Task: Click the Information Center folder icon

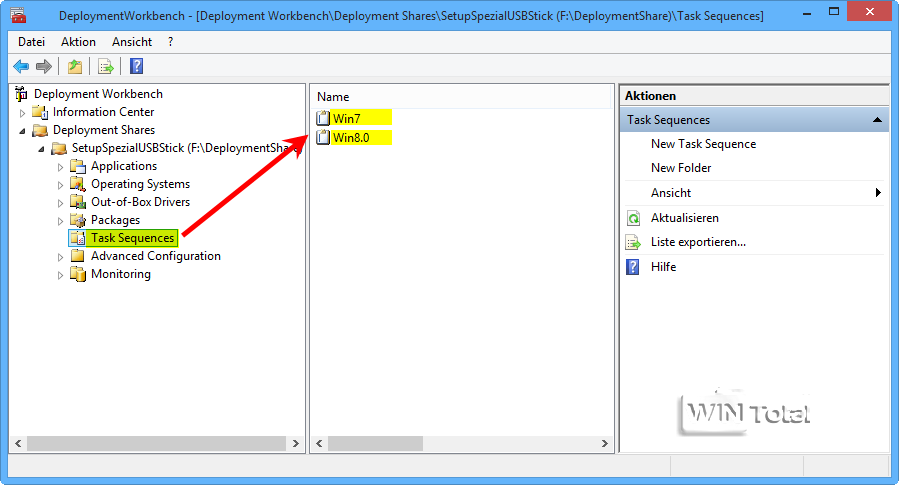Action: point(40,112)
